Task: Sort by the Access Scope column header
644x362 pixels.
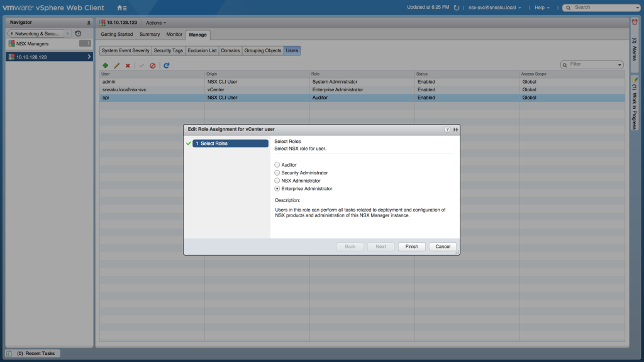Action: click(x=572, y=74)
